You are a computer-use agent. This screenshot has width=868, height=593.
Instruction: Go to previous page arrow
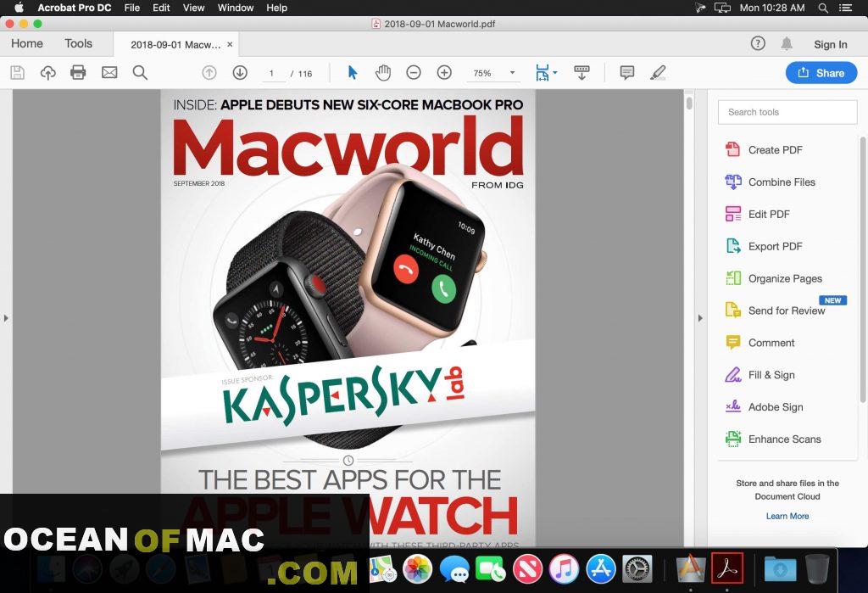coord(209,73)
